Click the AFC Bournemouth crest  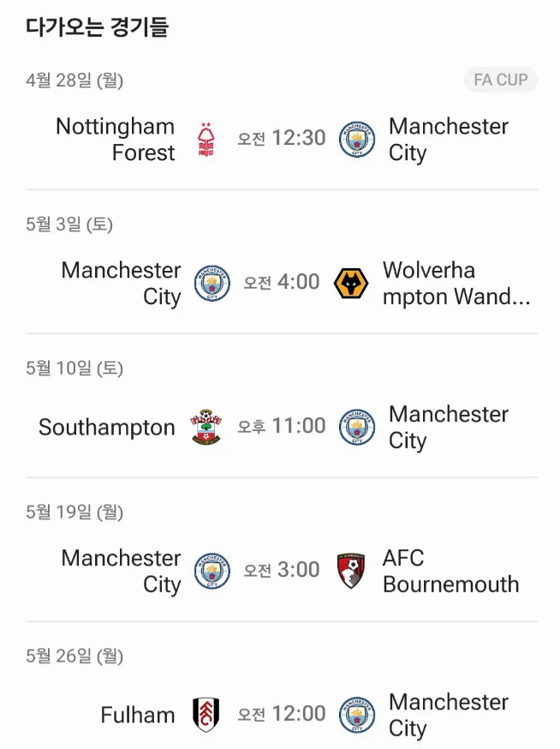pos(351,571)
